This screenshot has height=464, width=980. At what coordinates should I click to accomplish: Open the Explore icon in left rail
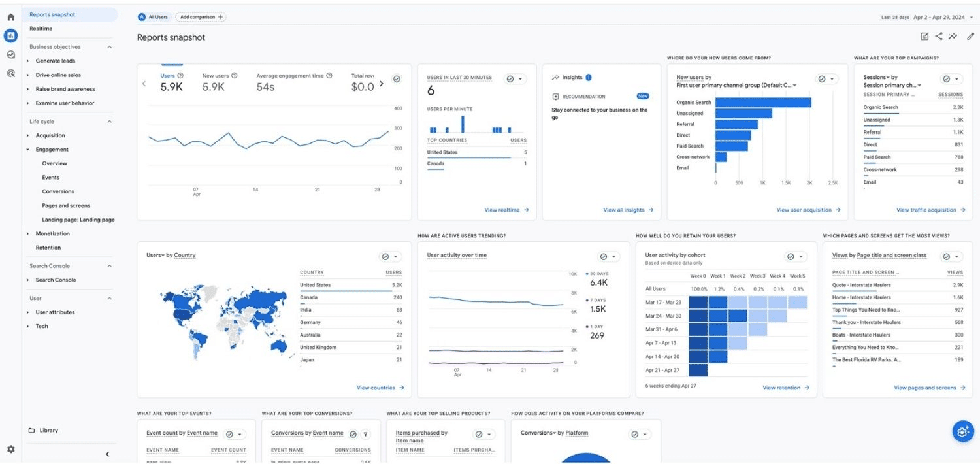pos(10,55)
